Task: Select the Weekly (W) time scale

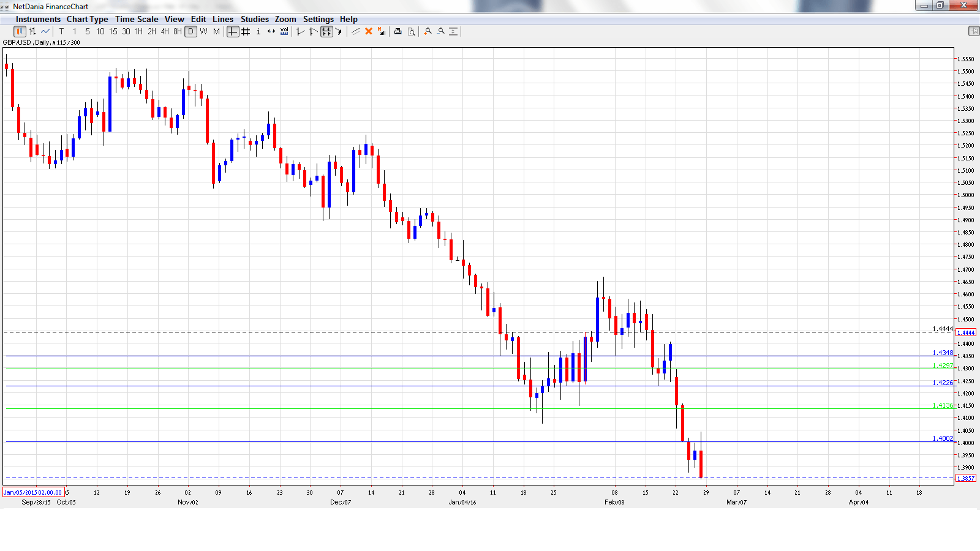Action: [x=203, y=32]
